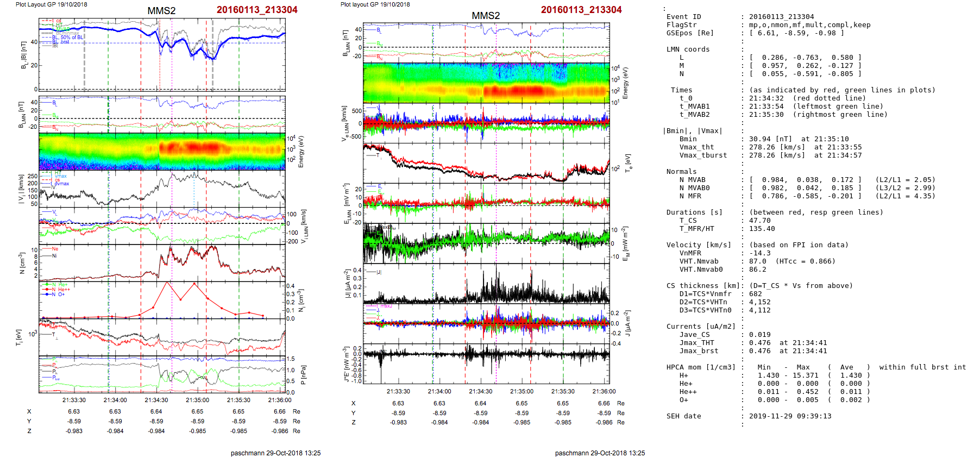Select the N vector "[ 0.055, -0.591, -0.805 ]"
The image size is (980, 457).
[805, 74]
